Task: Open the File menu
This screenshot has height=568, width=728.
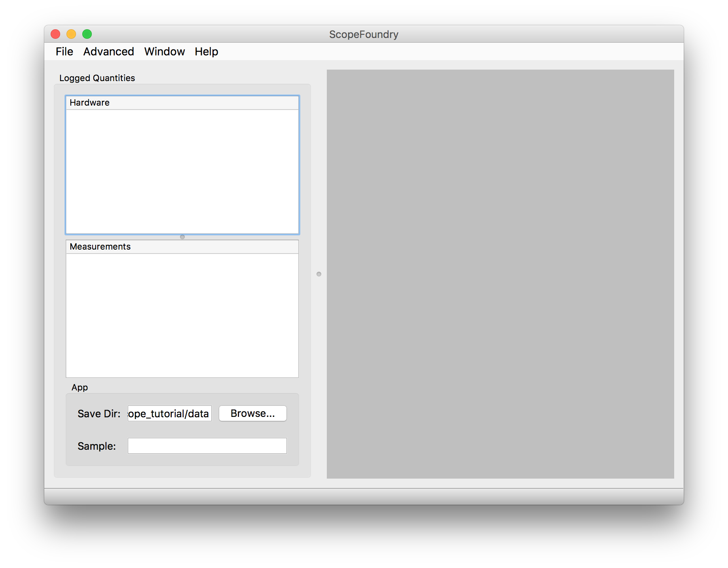Action: coord(64,51)
